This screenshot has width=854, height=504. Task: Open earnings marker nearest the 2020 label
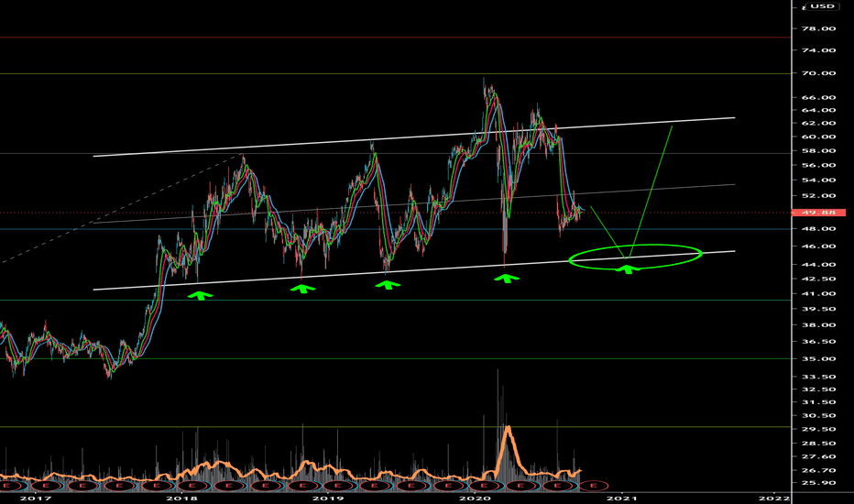(484, 485)
